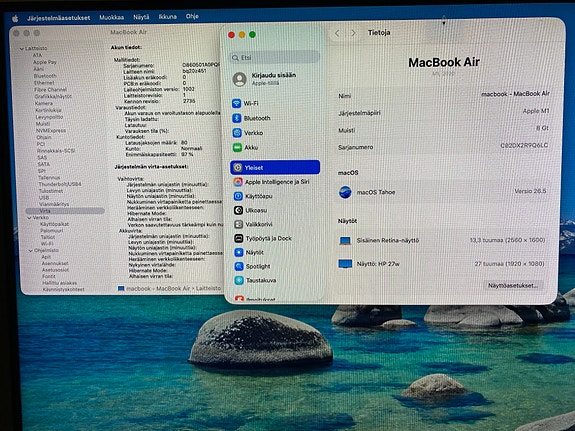
Task: Open the Ikkuna menu
Action: point(168,17)
